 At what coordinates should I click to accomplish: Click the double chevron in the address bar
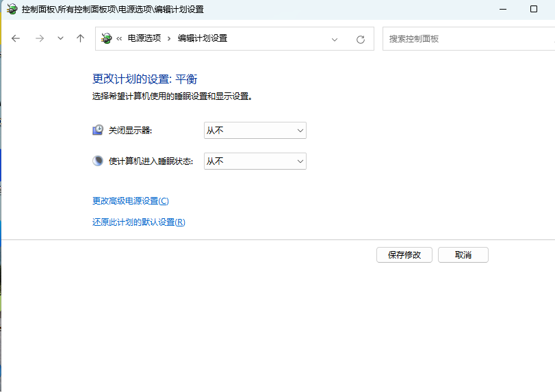119,38
